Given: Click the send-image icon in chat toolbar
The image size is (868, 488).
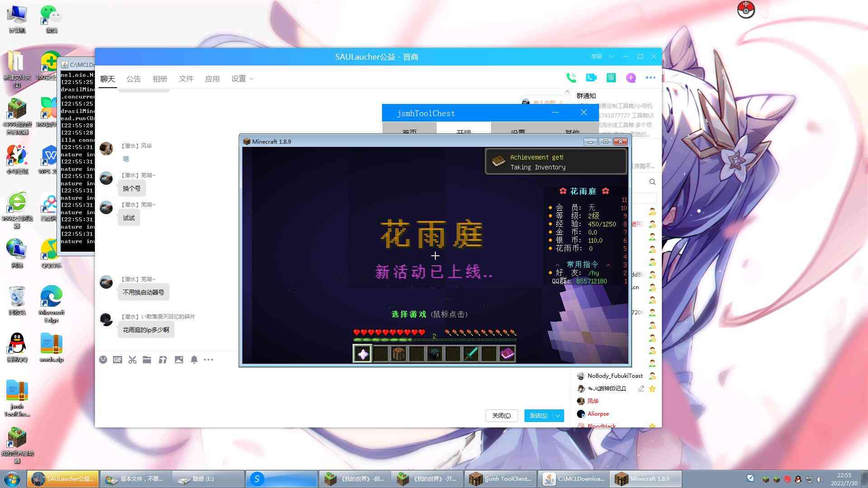Looking at the screenshot, I should click(179, 360).
